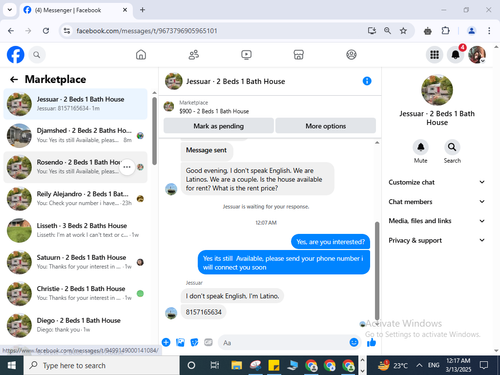Open Djamshed 2 Beds 2 Baths conversation
The height and width of the screenshot is (375, 500).
click(x=75, y=135)
